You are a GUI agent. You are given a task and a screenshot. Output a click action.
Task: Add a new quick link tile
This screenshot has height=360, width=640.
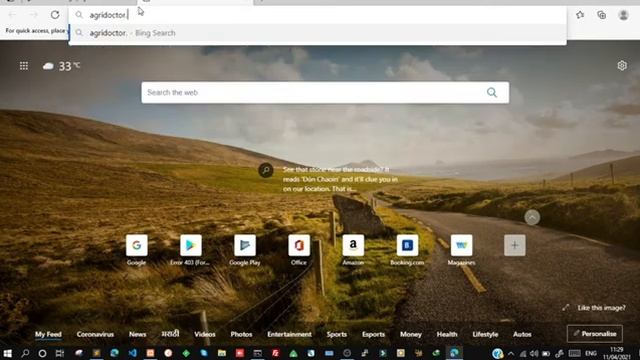point(515,245)
